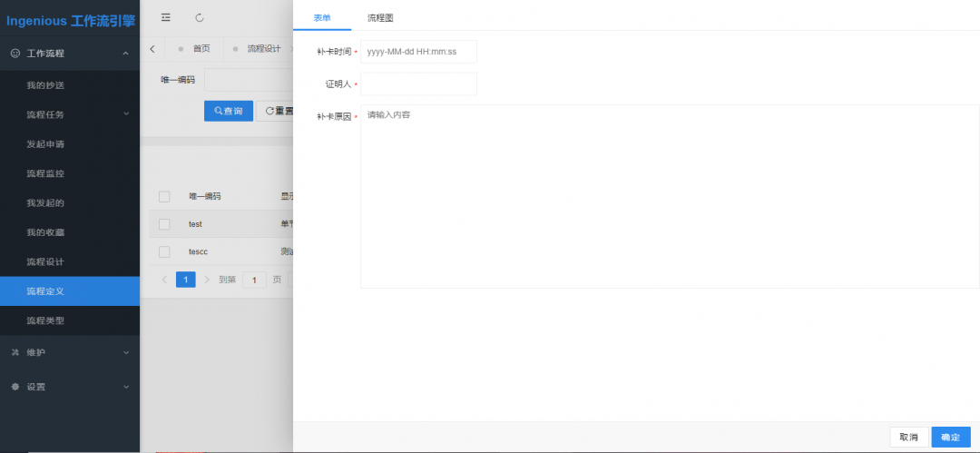Click the 补卡时间 date-time input field
The image size is (980, 453).
pos(418,52)
